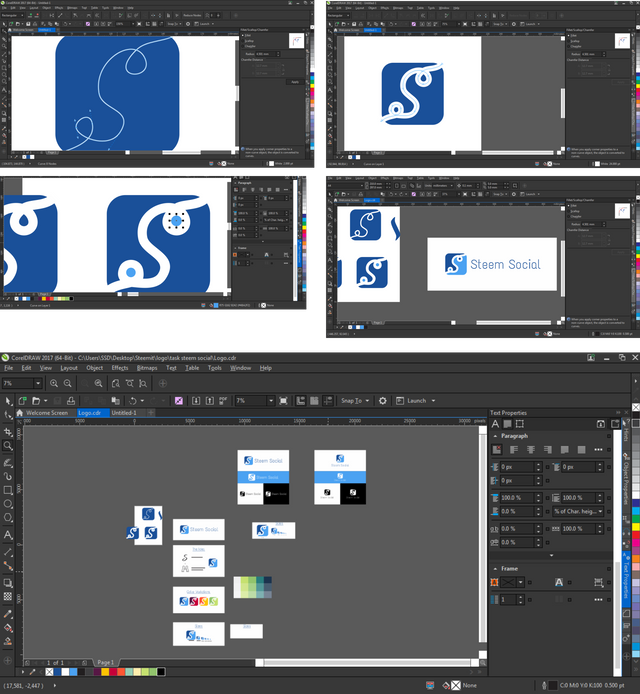Pick the No Color swatch in document palette

pos(49,672)
